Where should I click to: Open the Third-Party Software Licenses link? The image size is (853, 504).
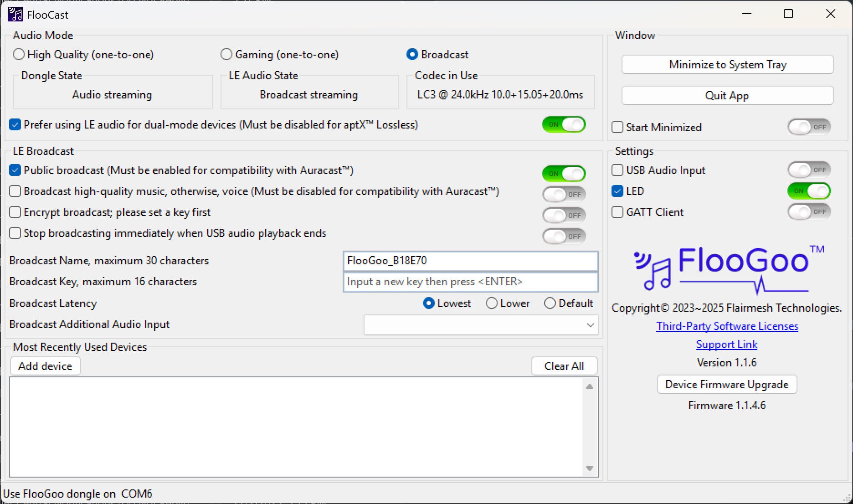click(727, 326)
